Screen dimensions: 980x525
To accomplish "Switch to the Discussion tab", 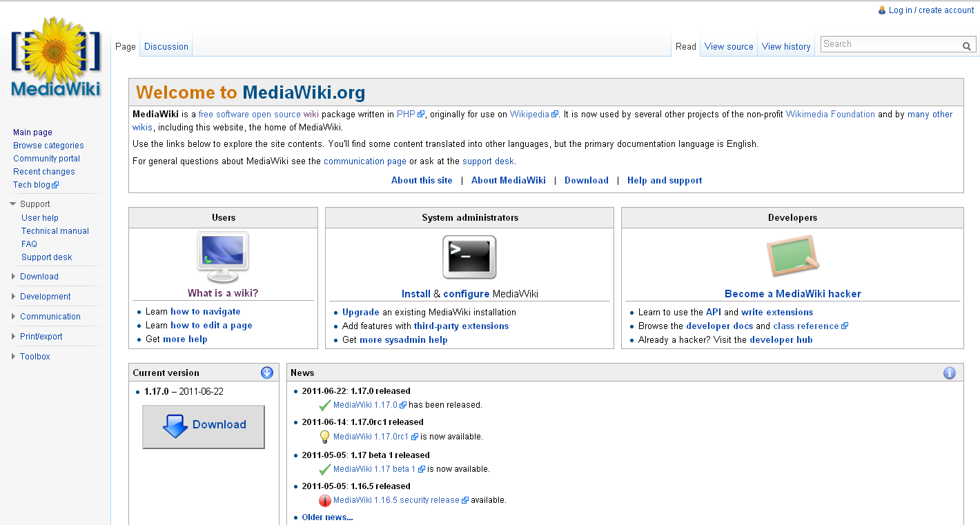I will [x=166, y=46].
